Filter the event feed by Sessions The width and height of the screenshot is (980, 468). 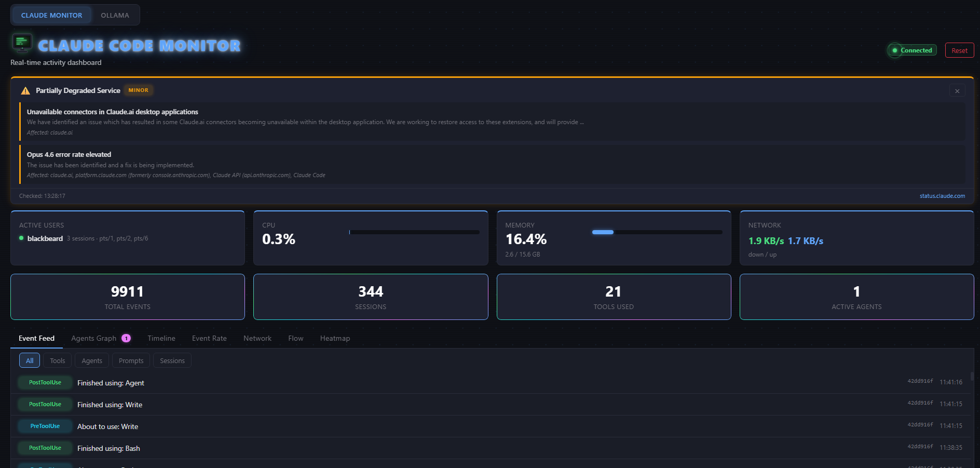coord(172,360)
